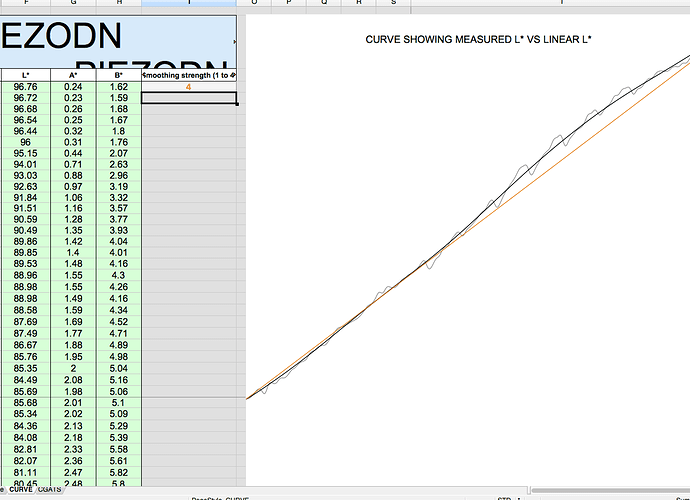The width and height of the screenshot is (690, 500).
Task: Click the B* header cell
Action: click(x=119, y=75)
